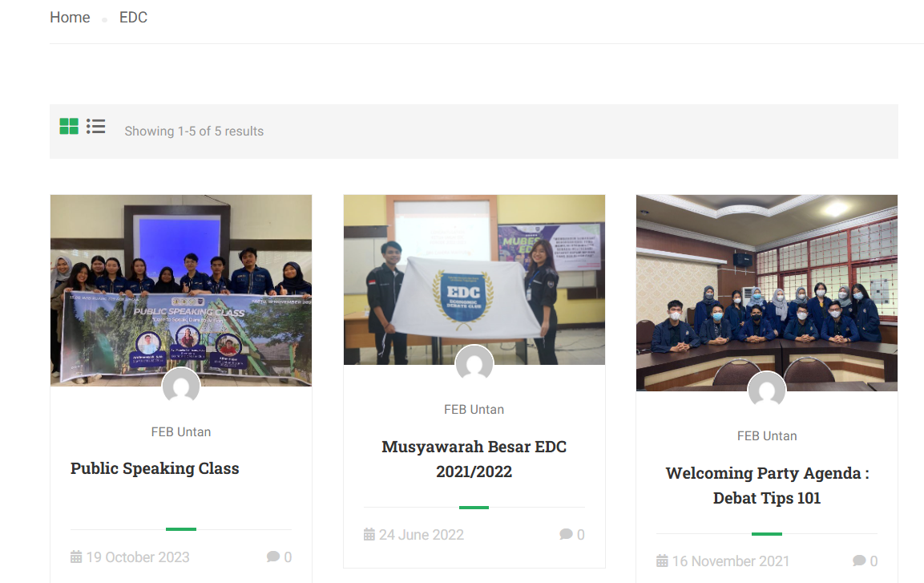Open Welcoming Party Agenda post title
This screenshot has height=583, width=924.
(x=767, y=486)
